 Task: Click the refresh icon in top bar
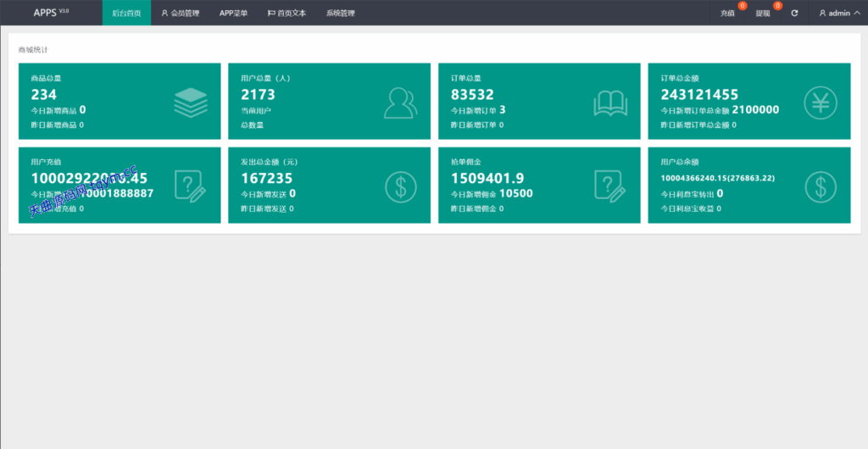(794, 14)
